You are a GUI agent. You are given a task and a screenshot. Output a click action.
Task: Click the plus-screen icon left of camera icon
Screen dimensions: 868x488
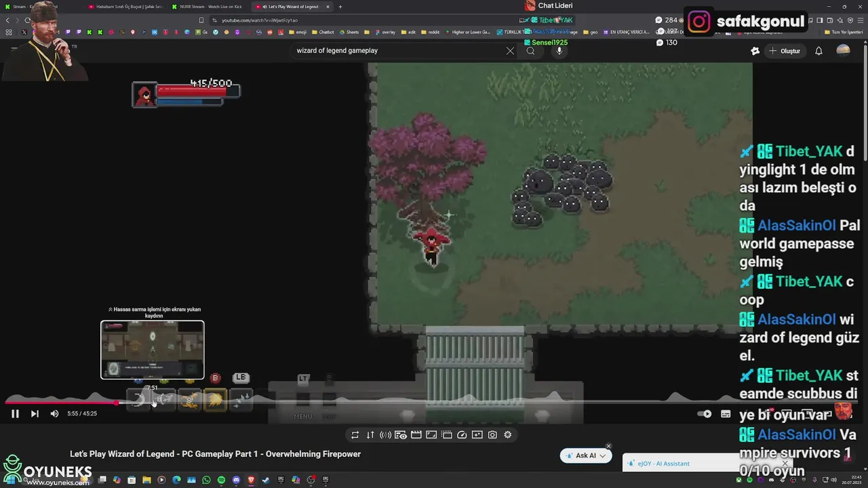tap(477, 435)
